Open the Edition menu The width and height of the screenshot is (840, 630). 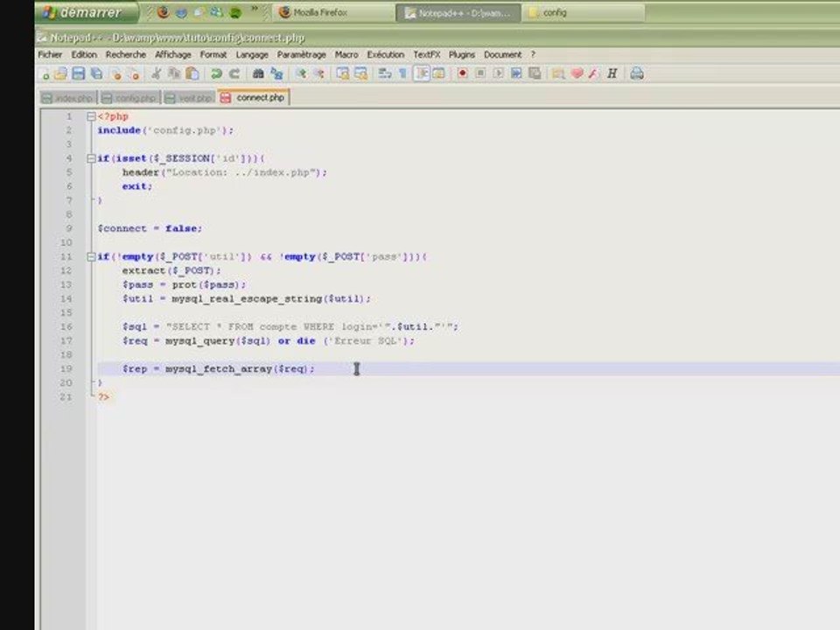tap(84, 54)
